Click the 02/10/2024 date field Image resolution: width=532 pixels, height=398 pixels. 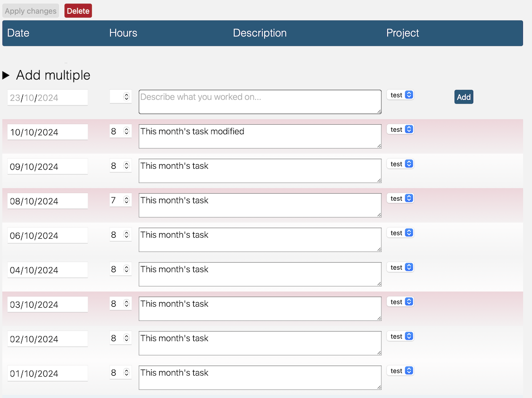pos(48,339)
